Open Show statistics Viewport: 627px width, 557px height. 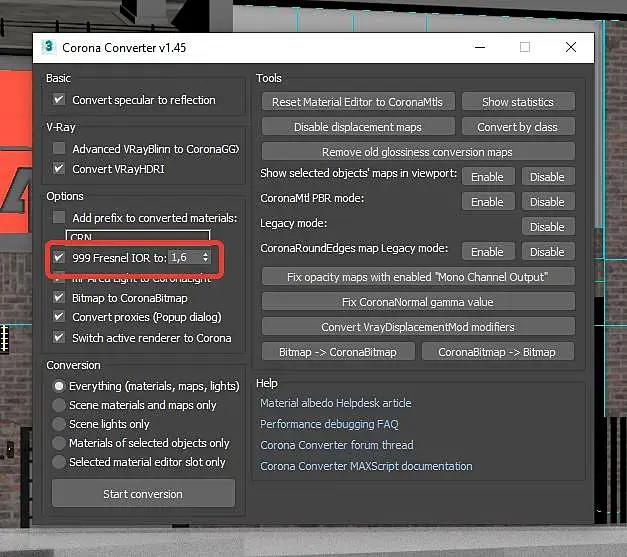pos(518,102)
